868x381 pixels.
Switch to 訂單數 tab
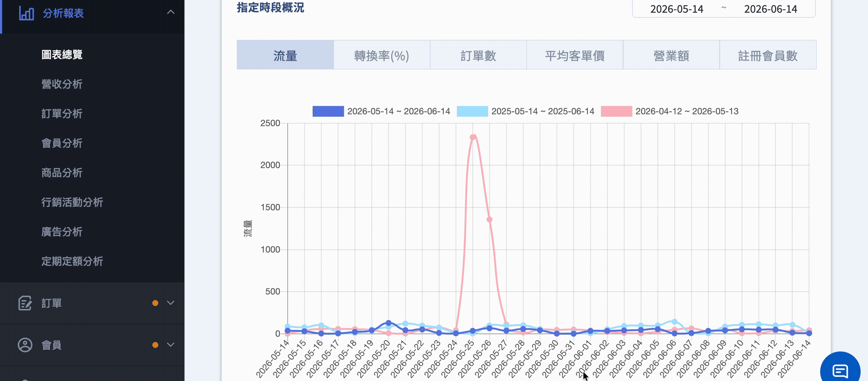click(x=478, y=55)
